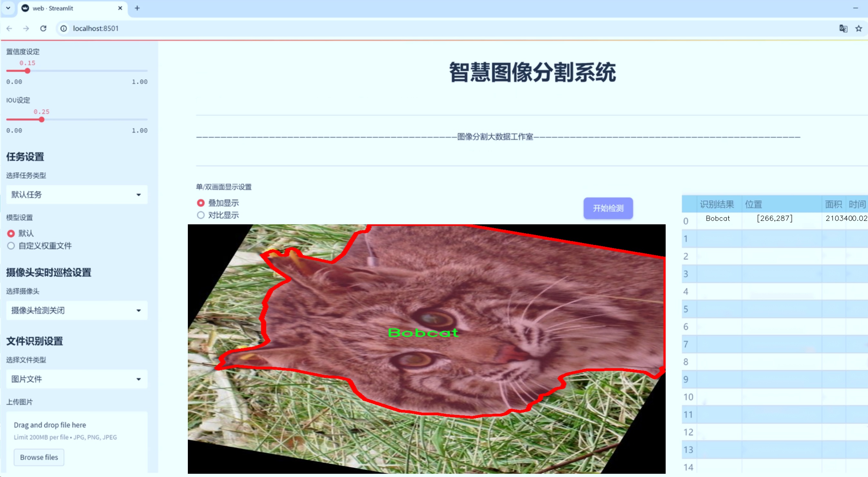Select the 默认 model radio option
This screenshot has height=477, width=868.
click(11, 233)
